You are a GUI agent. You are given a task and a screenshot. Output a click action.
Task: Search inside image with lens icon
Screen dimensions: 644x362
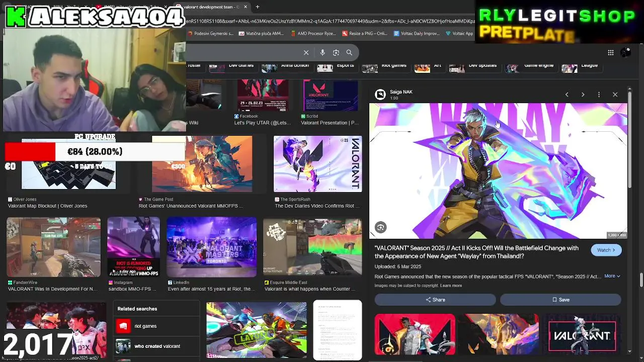380,227
